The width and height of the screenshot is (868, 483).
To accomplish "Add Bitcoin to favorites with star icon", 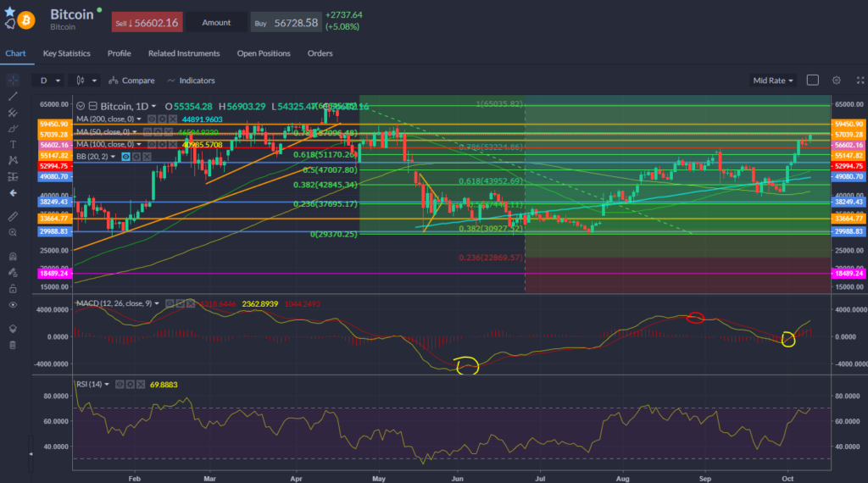I will coord(9,11).
